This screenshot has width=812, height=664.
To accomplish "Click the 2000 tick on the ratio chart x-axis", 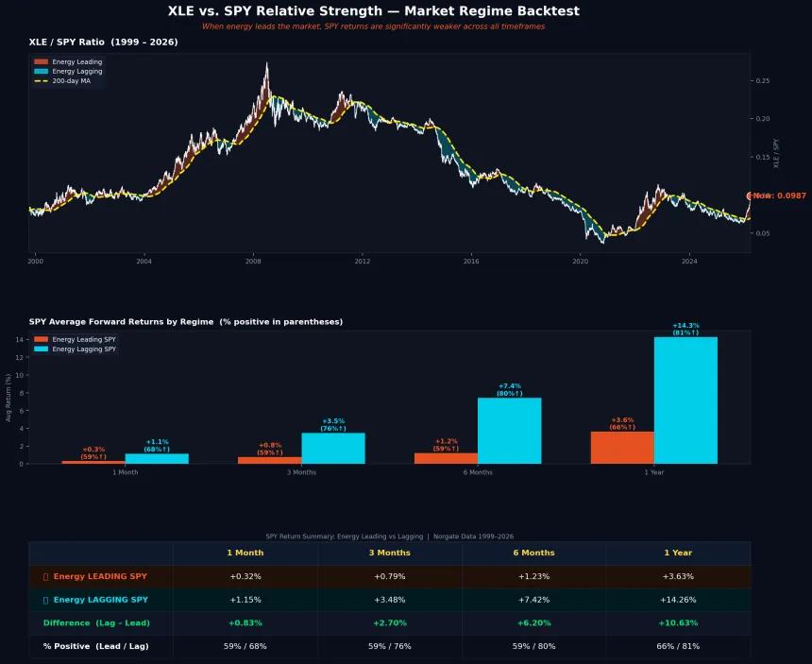I will pos(35,262).
